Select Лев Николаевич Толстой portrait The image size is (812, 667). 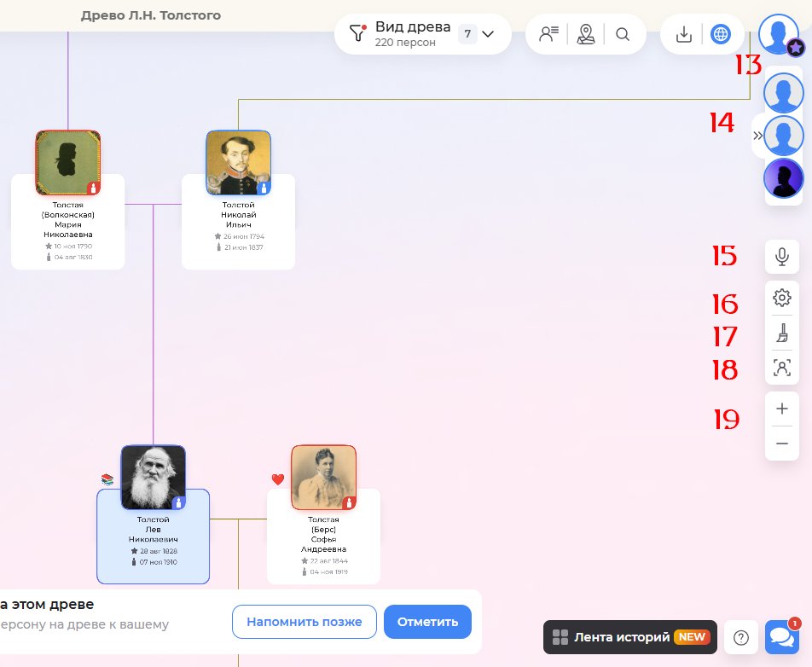[x=153, y=477]
